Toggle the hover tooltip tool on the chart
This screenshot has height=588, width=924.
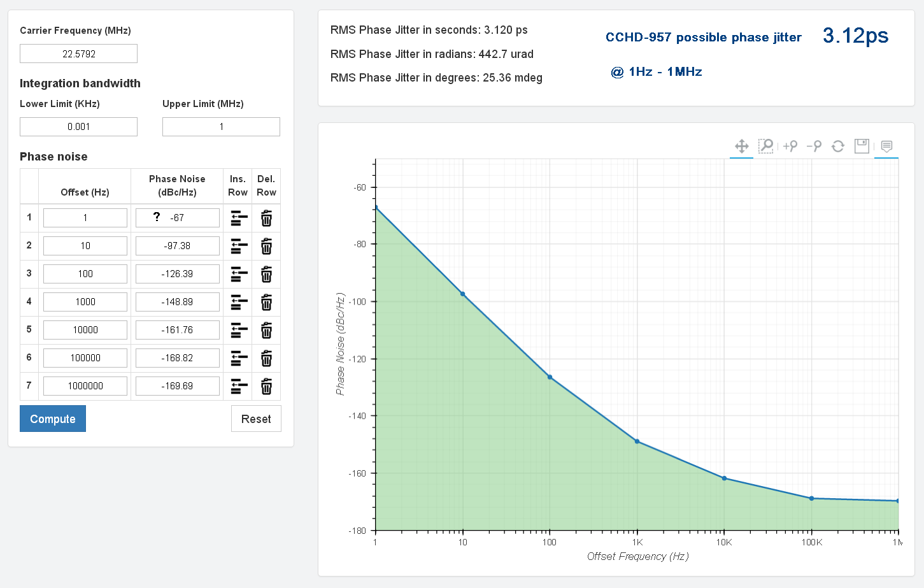point(886,147)
